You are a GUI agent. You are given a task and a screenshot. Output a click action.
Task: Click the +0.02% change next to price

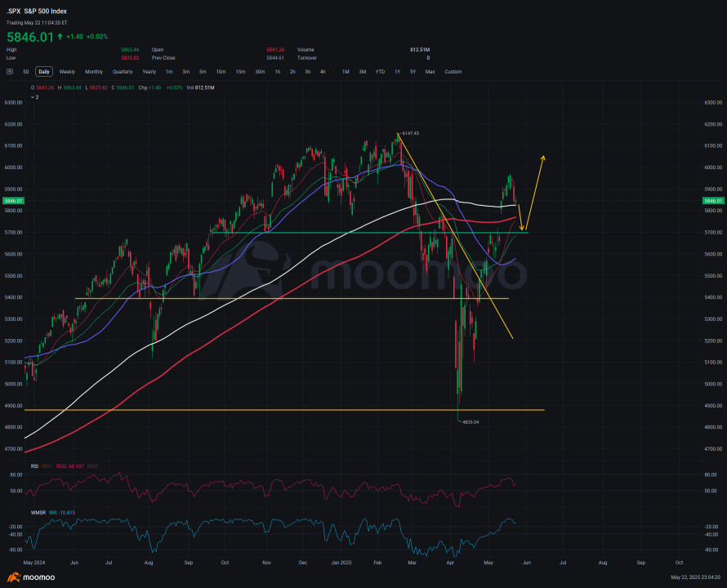(x=97, y=37)
